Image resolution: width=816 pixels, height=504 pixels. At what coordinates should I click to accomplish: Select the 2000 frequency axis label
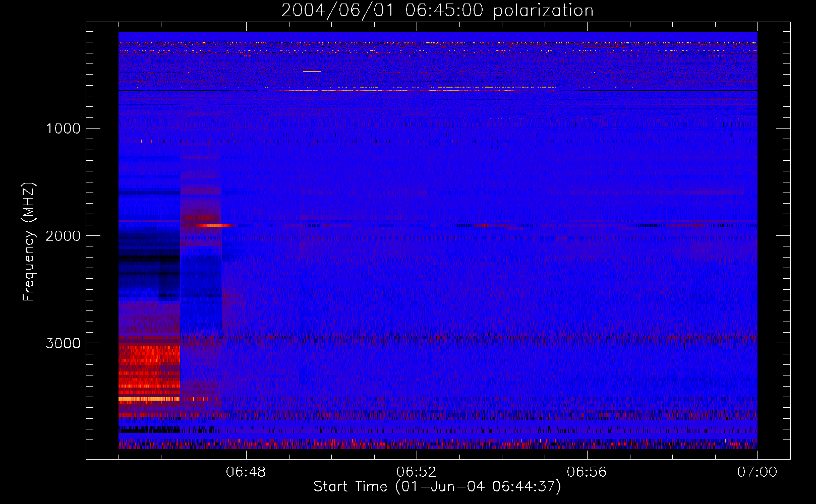63,236
